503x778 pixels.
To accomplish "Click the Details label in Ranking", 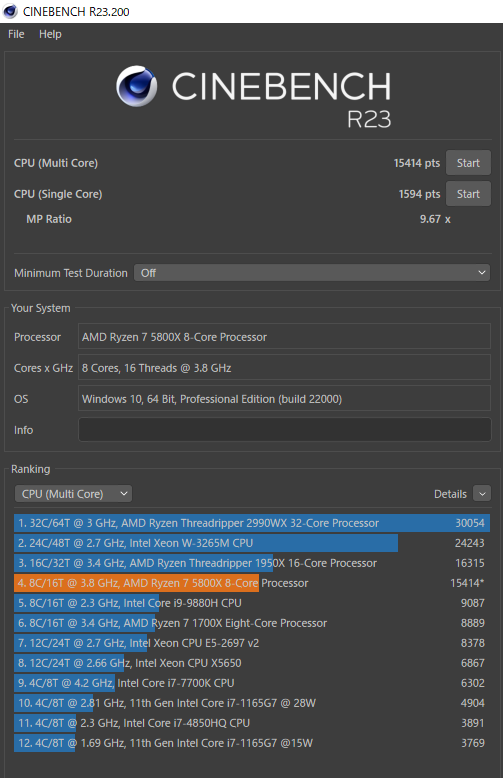I will click(x=450, y=494).
